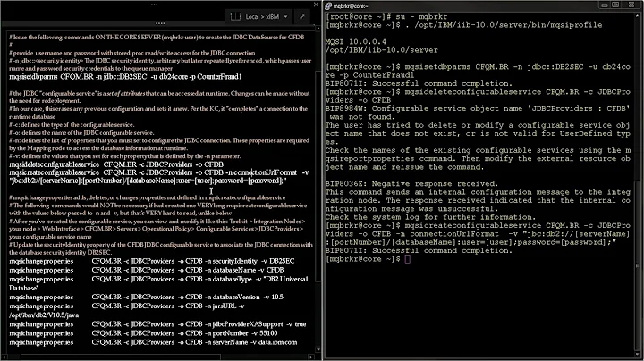This screenshot has width=644, height=361.
Task: Close the mqbrkr@core terminal window
Action: pos(631,5)
